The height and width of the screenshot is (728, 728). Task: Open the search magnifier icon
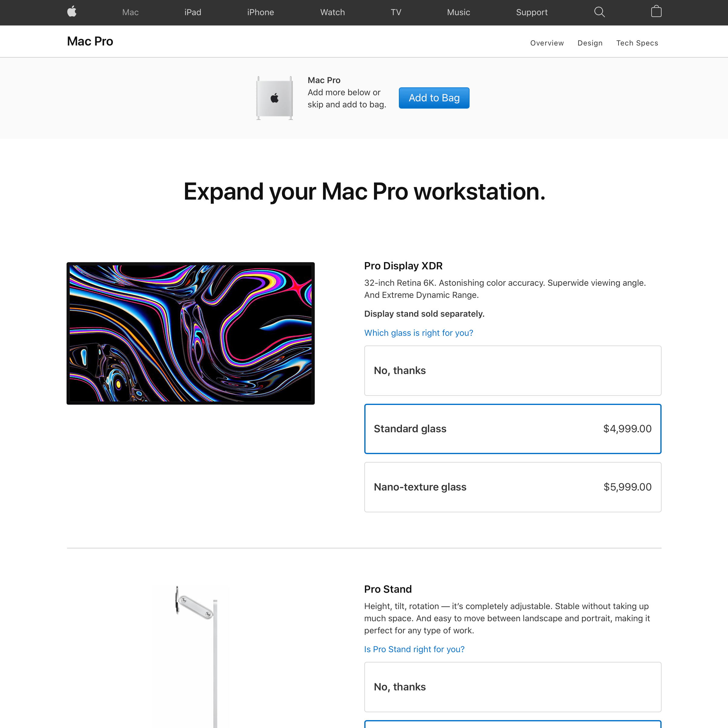(x=599, y=12)
